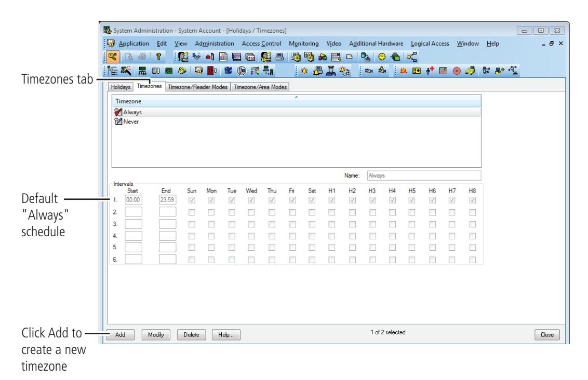Open the Additional Hardware menu
588x380 pixels.
coord(376,44)
